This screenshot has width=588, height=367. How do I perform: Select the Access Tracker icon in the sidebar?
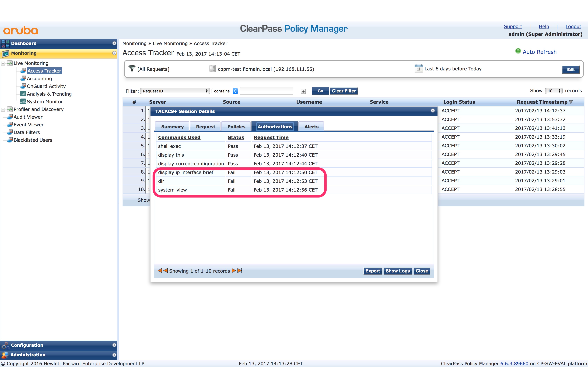coord(23,71)
